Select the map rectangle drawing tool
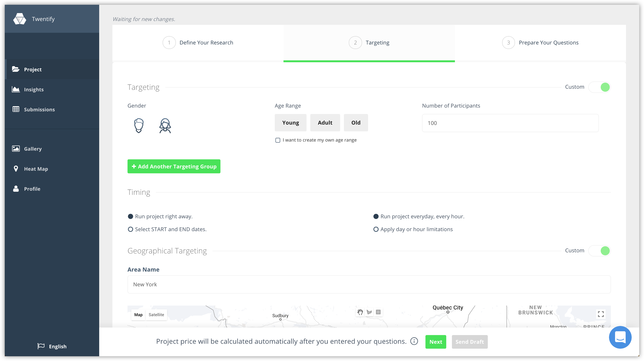The width and height of the screenshot is (644, 361). pos(378,312)
